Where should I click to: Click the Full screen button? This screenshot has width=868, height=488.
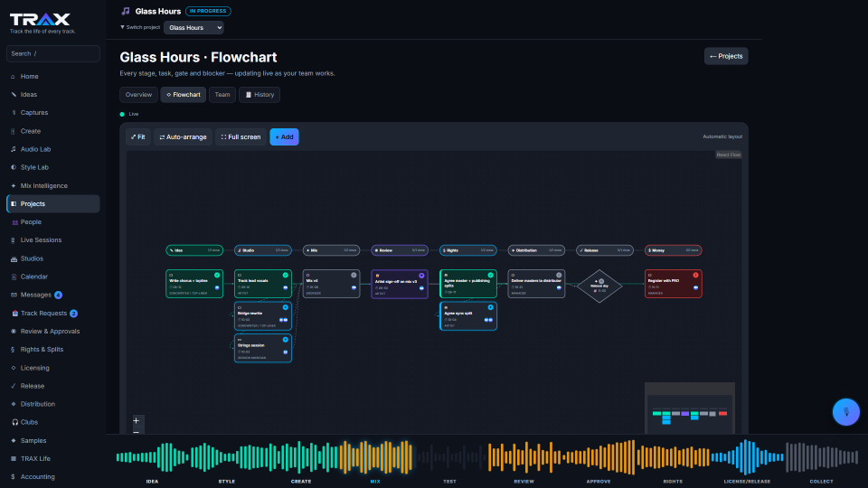[x=241, y=136]
